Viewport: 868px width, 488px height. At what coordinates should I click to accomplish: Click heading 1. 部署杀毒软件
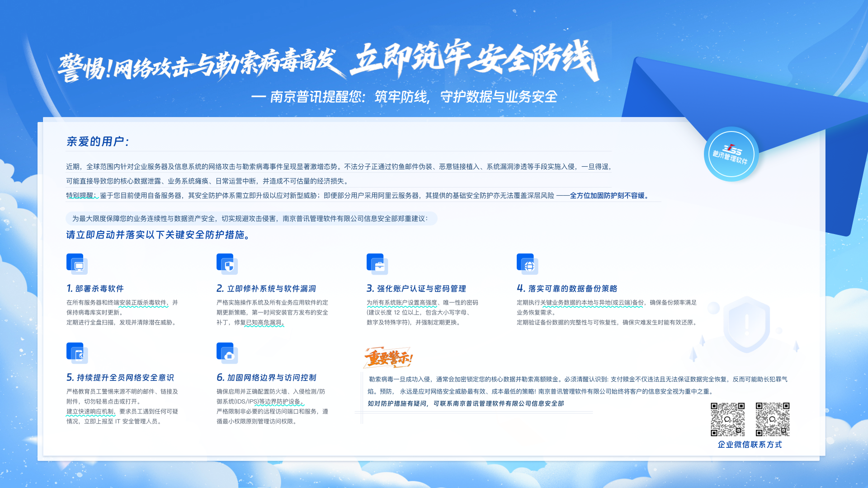tap(95, 288)
